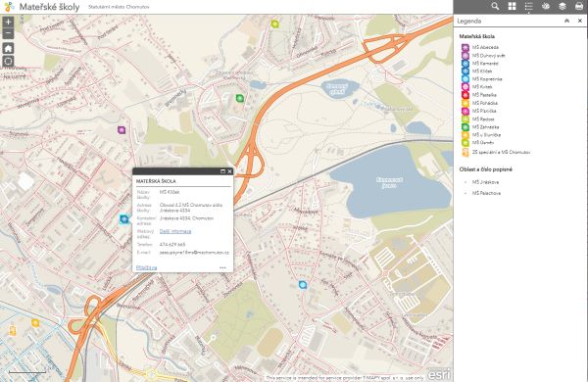Click MŠ Pohádka legend symbol
Screen dimensions: 588x382
click(x=465, y=103)
